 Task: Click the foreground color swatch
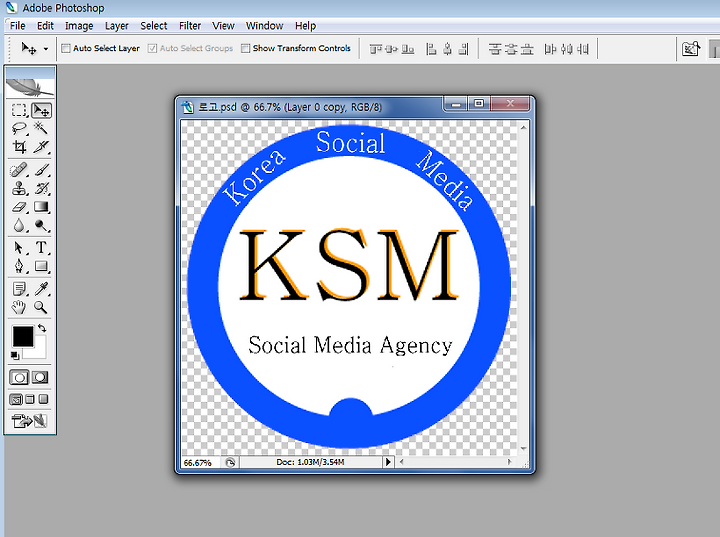pos(22,336)
